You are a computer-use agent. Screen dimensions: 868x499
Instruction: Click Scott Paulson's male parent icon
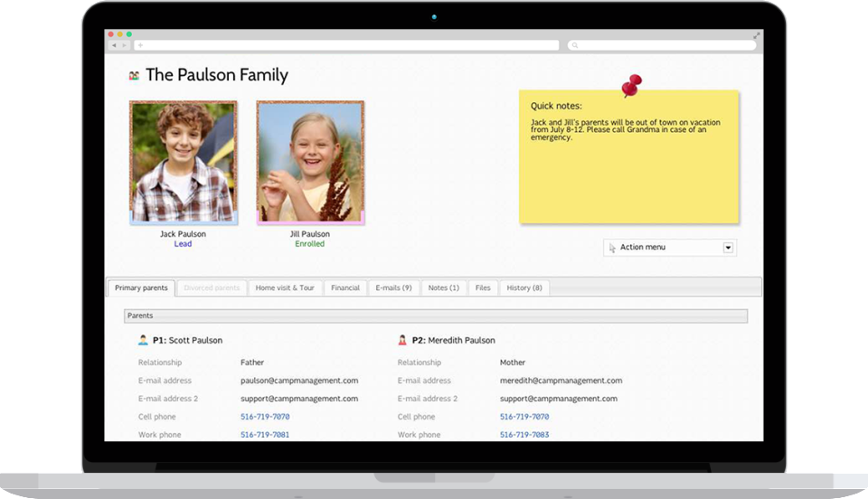tap(143, 340)
